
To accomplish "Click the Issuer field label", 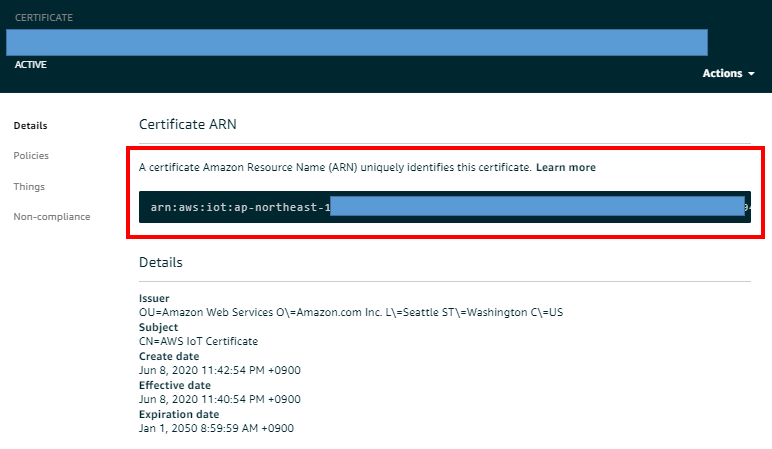I will coord(154,298).
